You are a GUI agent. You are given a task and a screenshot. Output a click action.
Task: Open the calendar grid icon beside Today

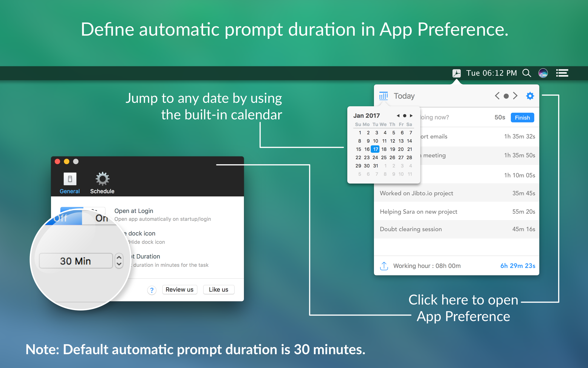click(x=383, y=96)
